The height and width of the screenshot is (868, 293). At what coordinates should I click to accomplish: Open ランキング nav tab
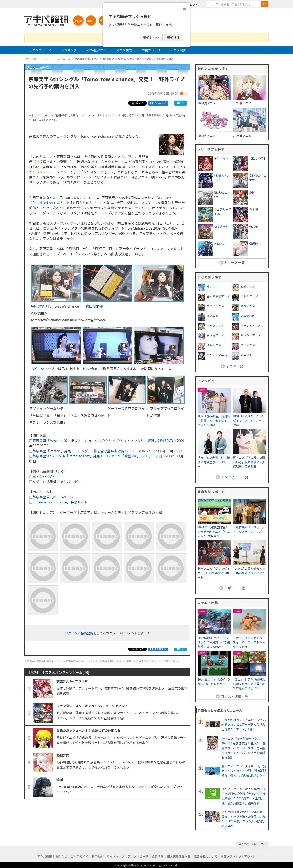[x=69, y=50]
